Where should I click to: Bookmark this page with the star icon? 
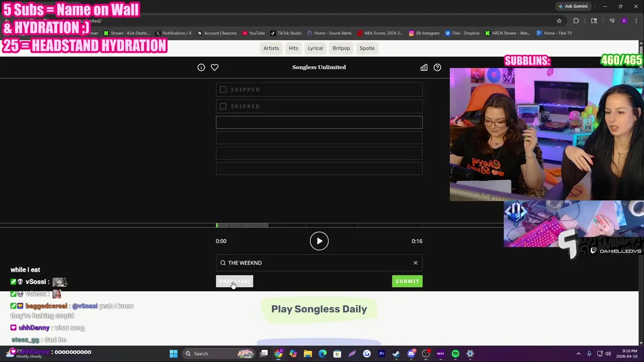(559, 21)
